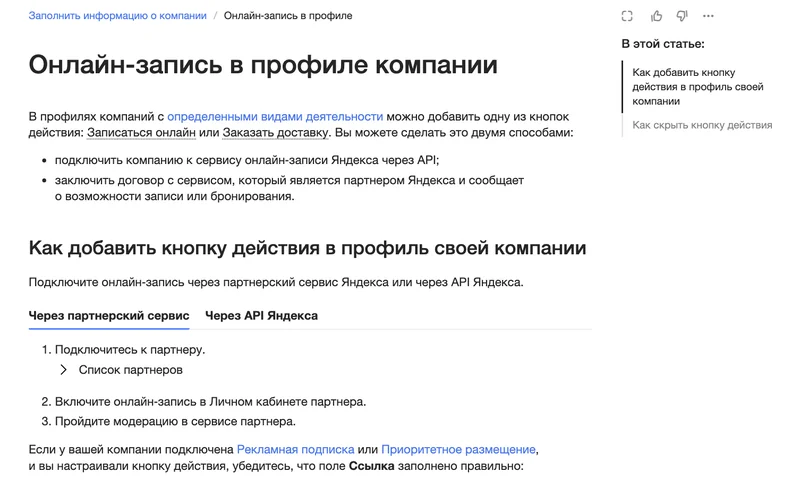Click step 'Пройдите модерацию в сервисе партнера.'
This screenshot has height=480, width=800.
click(175, 421)
